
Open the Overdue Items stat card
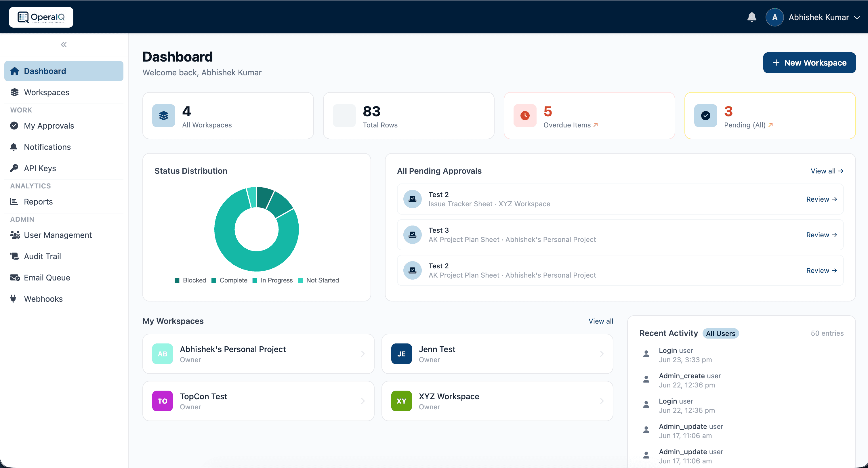tap(589, 116)
